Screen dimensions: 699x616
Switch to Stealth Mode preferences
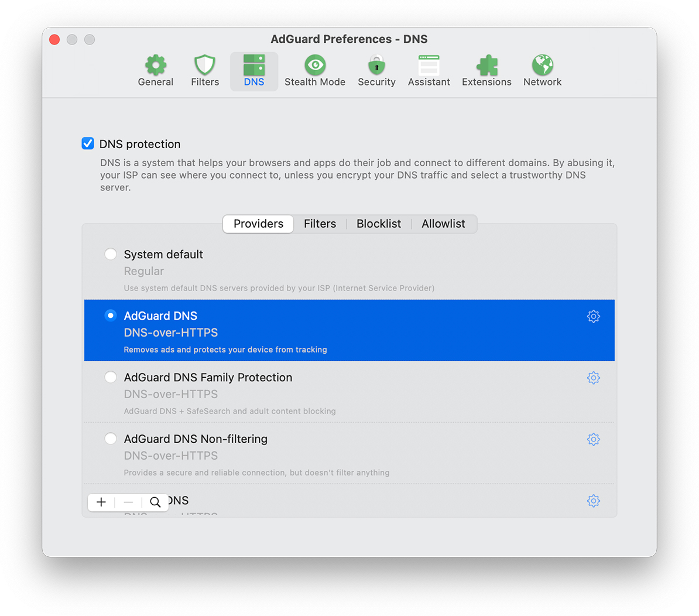tap(315, 70)
